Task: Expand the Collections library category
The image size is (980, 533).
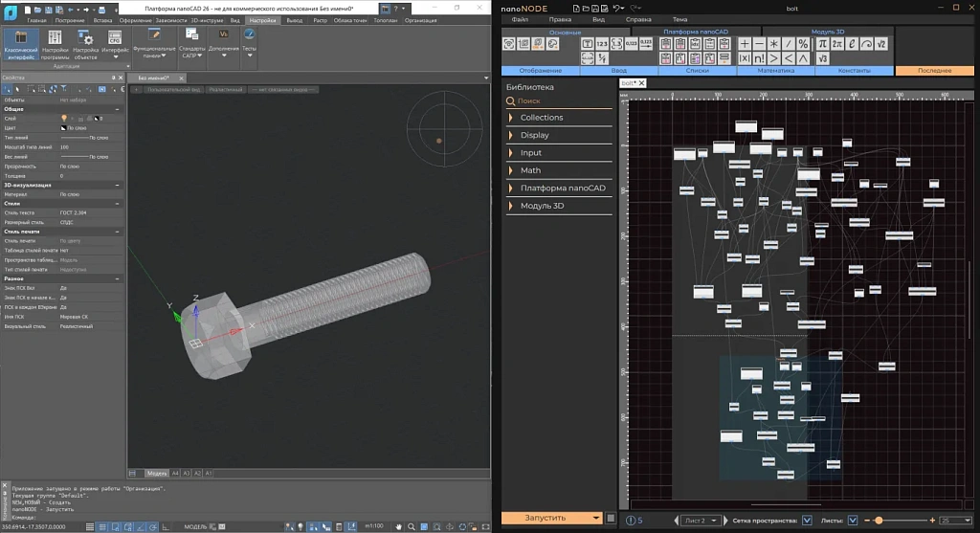Action: click(542, 118)
